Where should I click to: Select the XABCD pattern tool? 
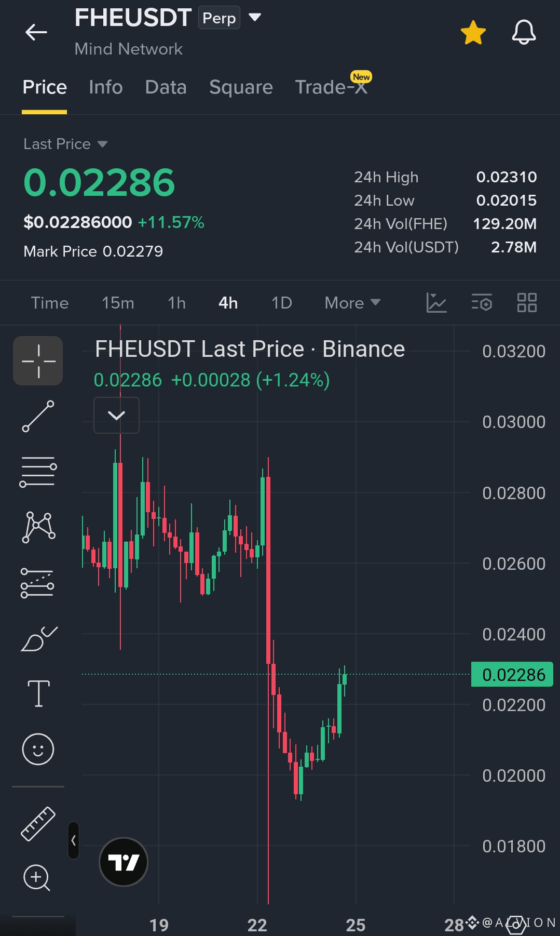(38, 527)
